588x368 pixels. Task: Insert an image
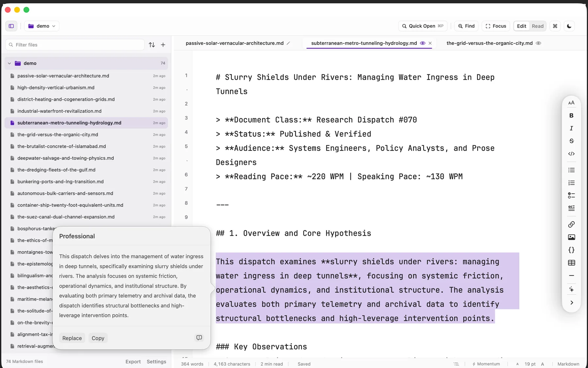(571, 237)
